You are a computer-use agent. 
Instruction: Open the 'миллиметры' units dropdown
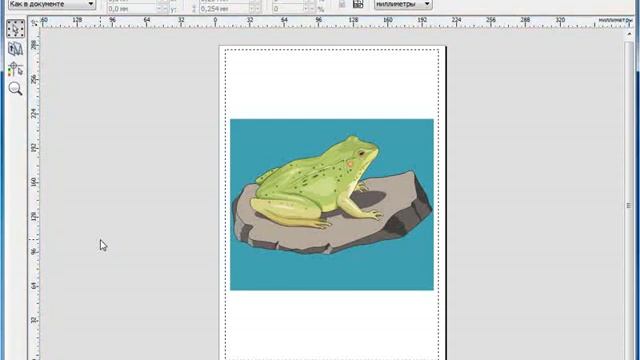pos(403,4)
